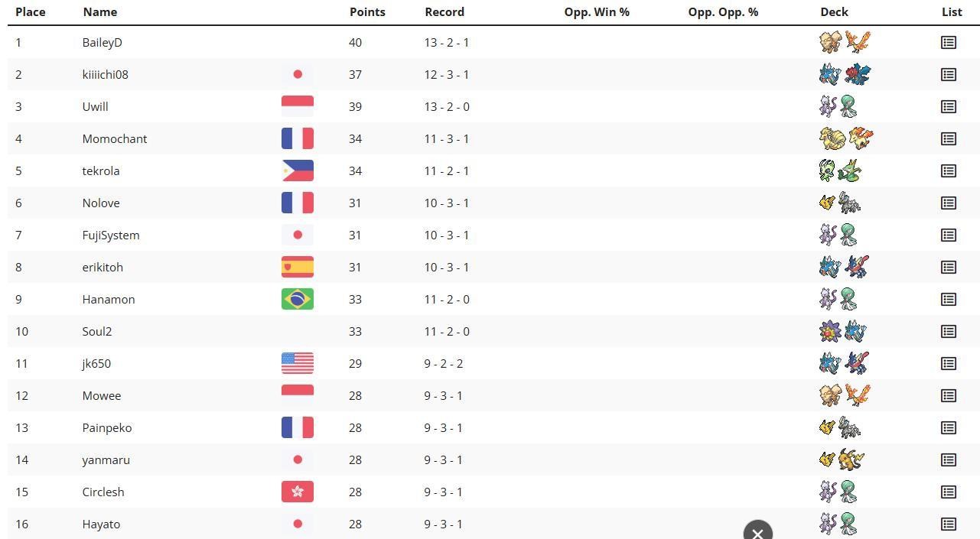Click the Record column header
Viewport: 980px width, 539px height.
(x=444, y=12)
